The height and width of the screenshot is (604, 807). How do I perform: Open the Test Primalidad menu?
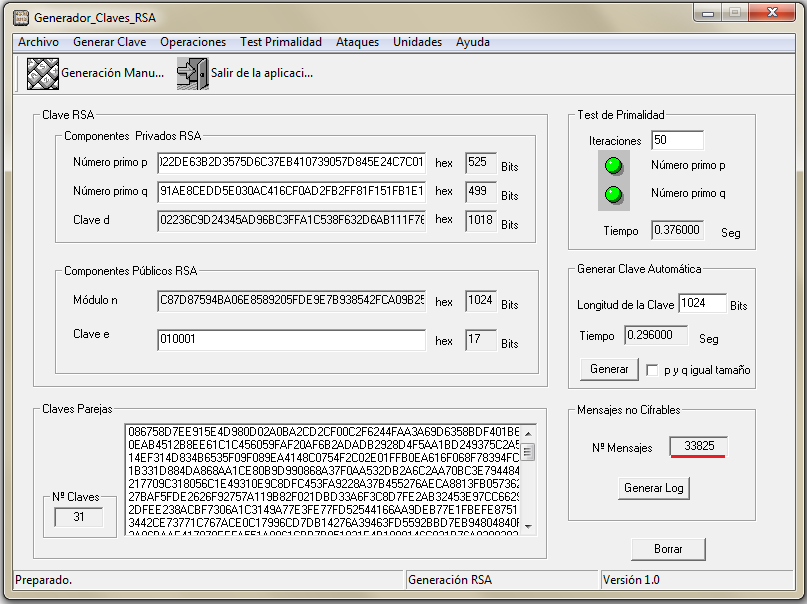(x=280, y=42)
